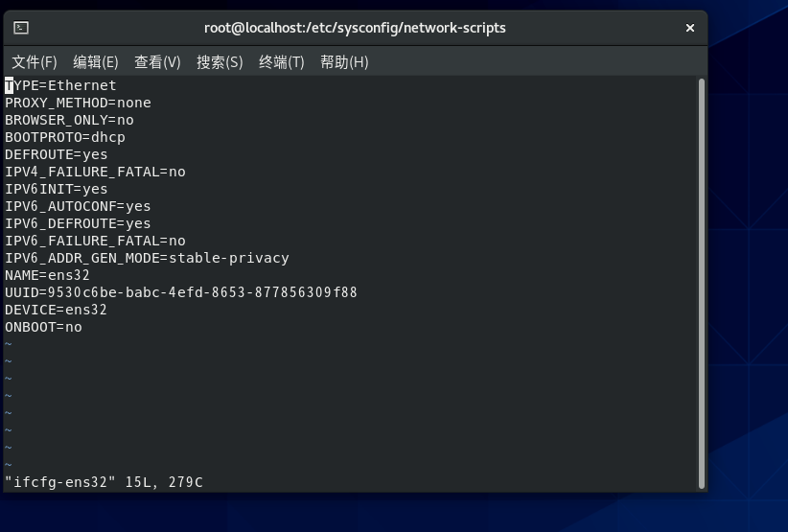Image resolution: width=788 pixels, height=532 pixels.
Task: Click the window title root@localhost text
Action: click(x=355, y=28)
